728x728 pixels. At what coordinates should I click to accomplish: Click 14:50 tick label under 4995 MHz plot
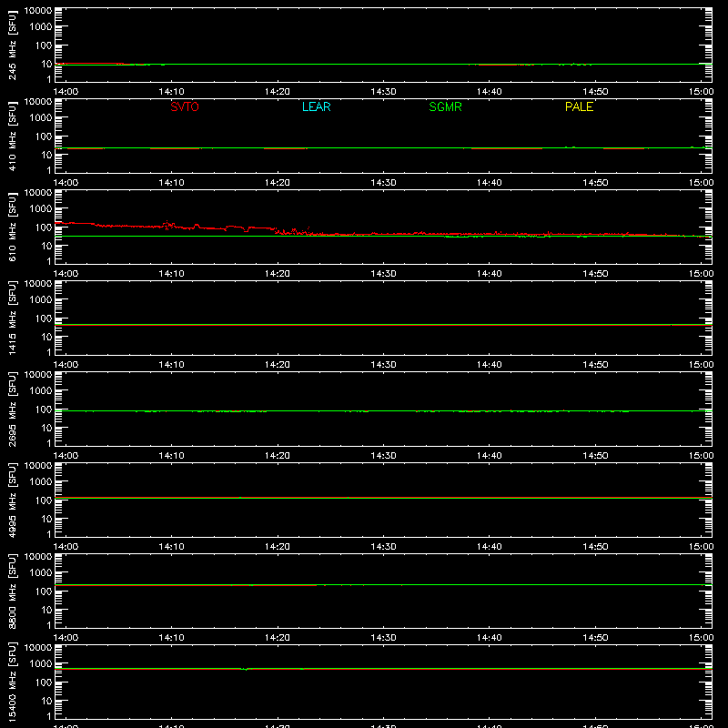(x=595, y=547)
